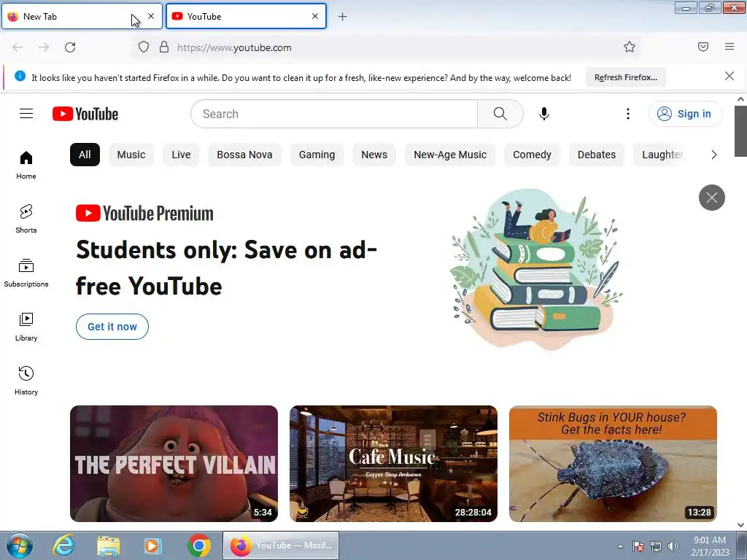
Task: Show hidden system tray icons
Action: click(620, 546)
